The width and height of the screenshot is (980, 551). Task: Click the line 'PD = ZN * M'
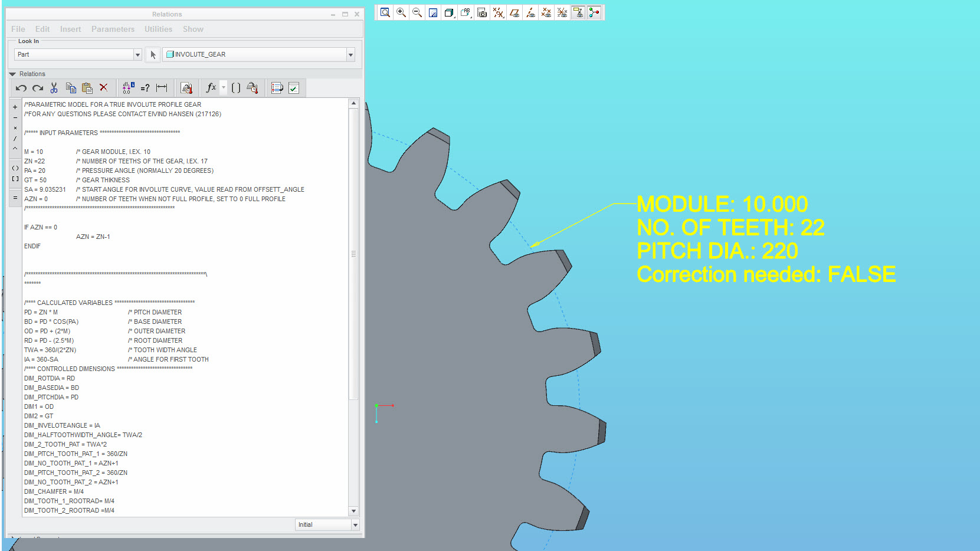[x=41, y=312]
